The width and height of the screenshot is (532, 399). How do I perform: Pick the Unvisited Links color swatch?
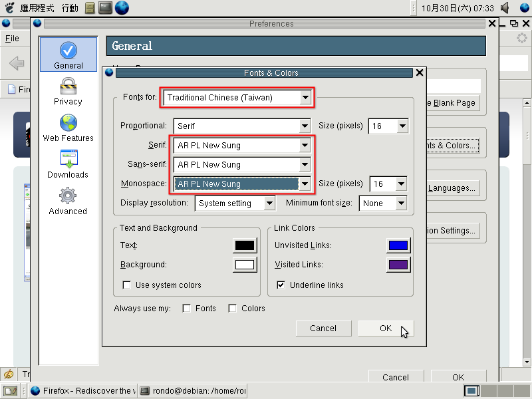[398, 245]
